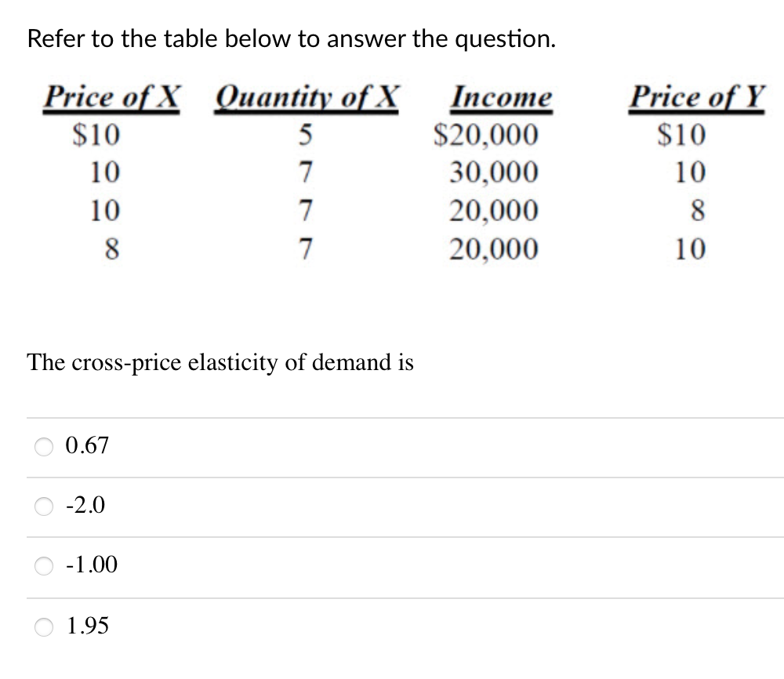Viewport: 784px width, 679px height.
Task: Click the instruction text referring to the table
Action: (x=291, y=38)
